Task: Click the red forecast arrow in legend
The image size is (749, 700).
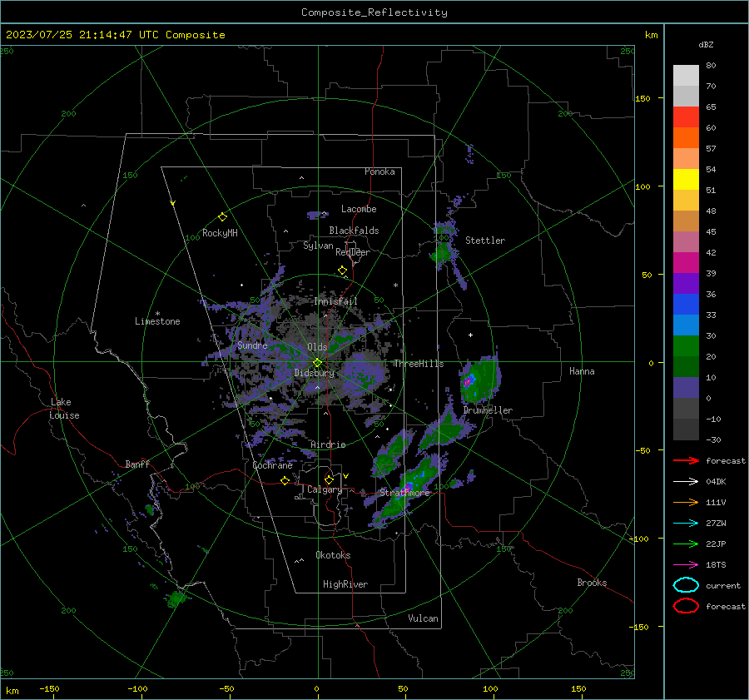Action: (686, 460)
